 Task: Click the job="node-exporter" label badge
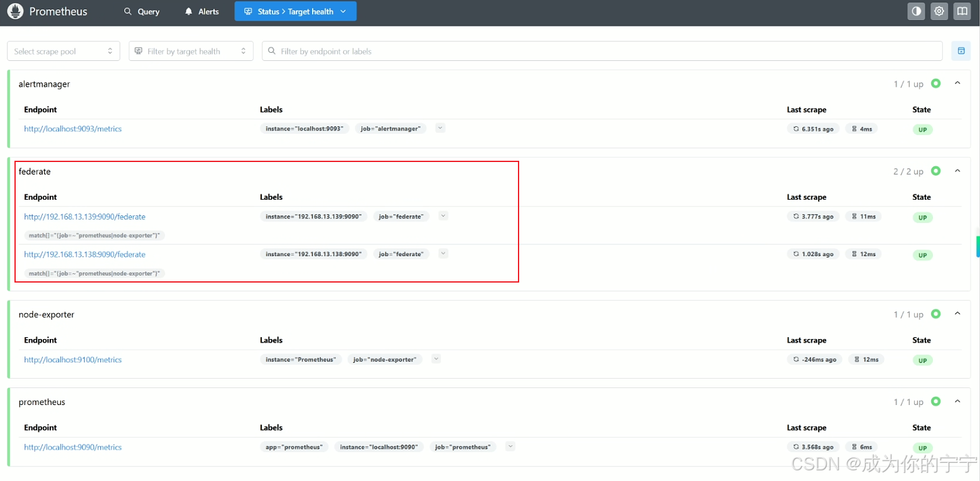click(x=385, y=360)
